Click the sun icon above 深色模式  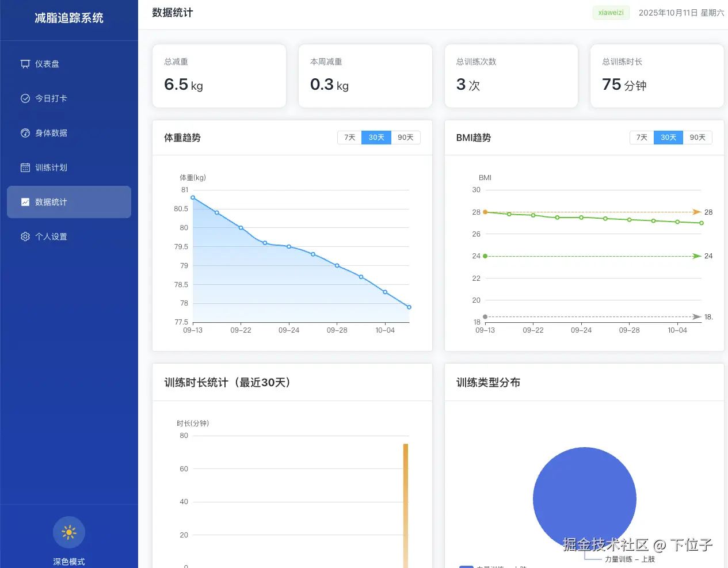click(68, 532)
